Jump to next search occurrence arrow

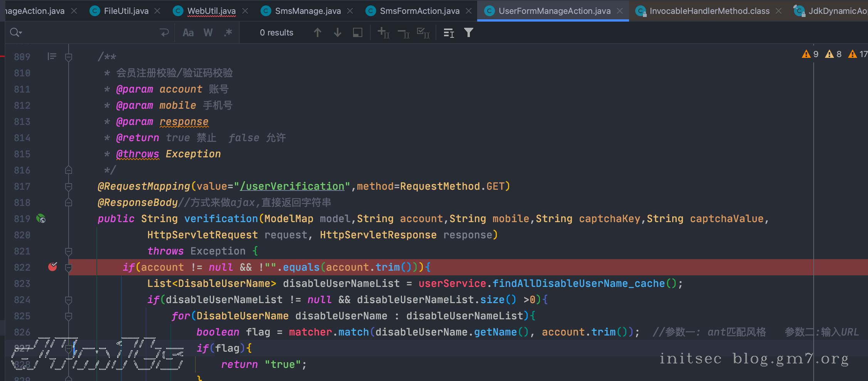(337, 33)
